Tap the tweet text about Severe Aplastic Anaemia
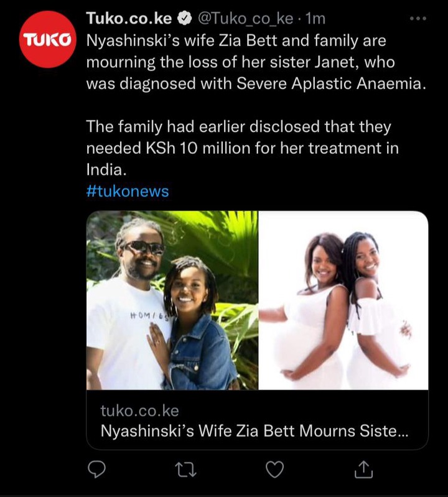Viewport: 448px width, 497px height. tap(256, 62)
